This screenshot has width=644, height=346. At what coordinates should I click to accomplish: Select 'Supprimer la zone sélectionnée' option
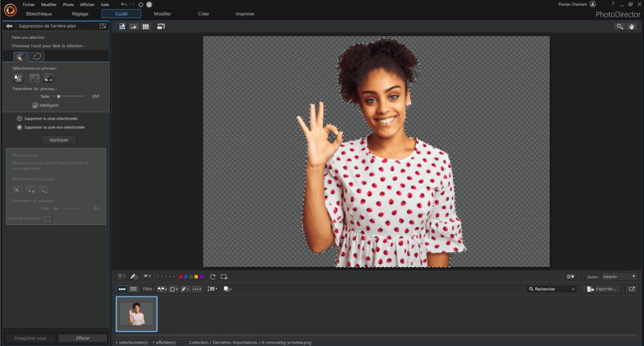click(x=20, y=119)
